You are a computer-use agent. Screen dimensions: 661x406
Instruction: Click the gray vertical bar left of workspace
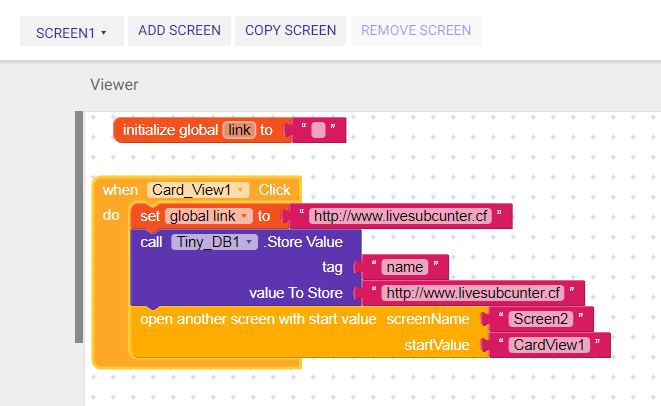[79, 227]
